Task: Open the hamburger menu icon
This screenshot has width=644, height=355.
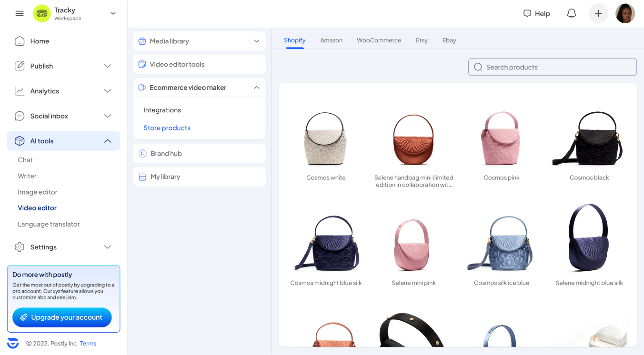Action: 20,13
